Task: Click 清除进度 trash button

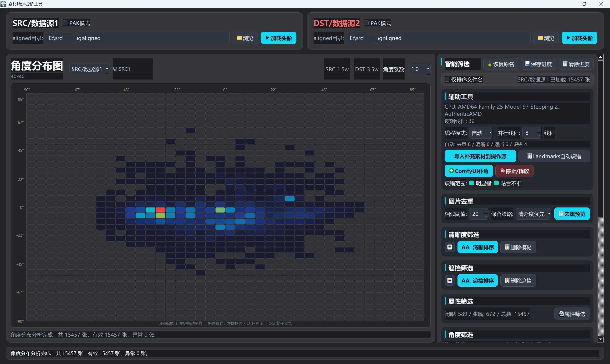Action: pyautogui.click(x=576, y=64)
